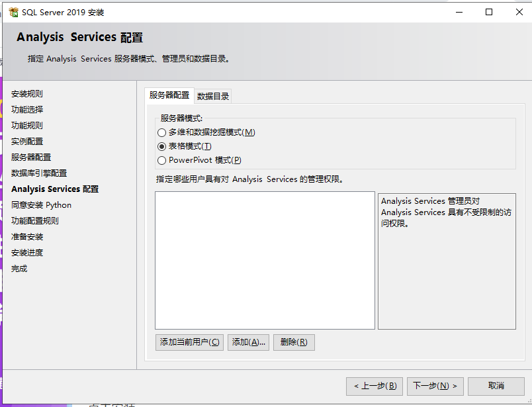This screenshot has width=532, height=407.
Task: Click the 删除(R) button
Action: [x=294, y=342]
